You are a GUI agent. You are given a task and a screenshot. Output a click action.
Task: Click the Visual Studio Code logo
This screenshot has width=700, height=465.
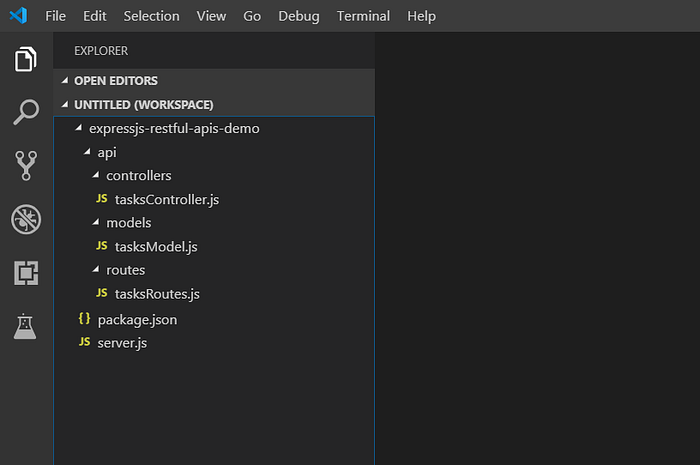coord(18,16)
